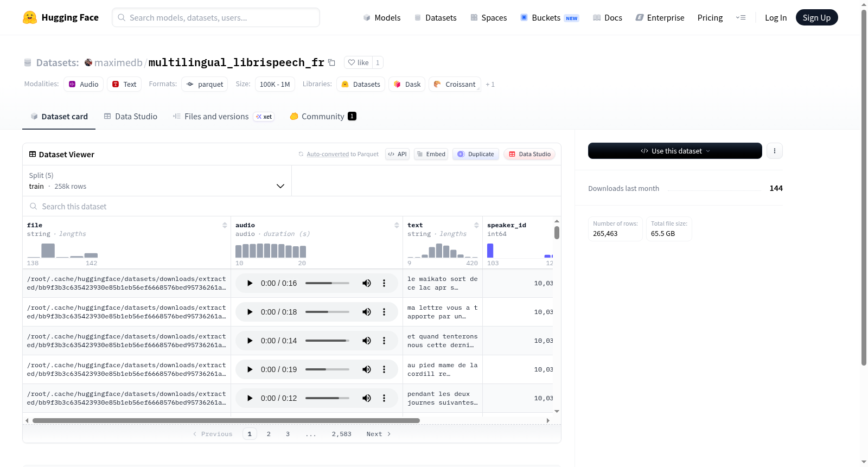Go to the Community tab
Viewport: 868px width, 467px height.
click(x=323, y=116)
